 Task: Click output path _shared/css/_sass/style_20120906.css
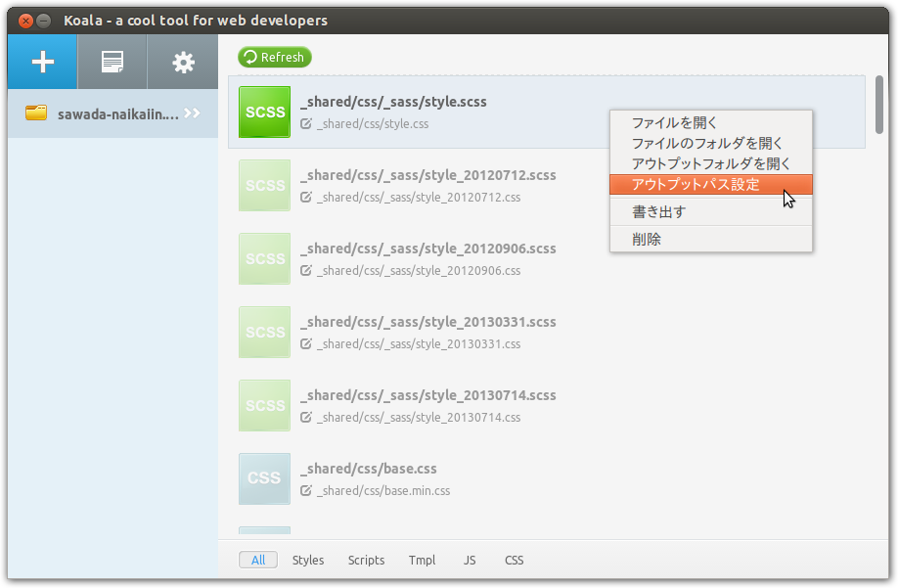419,270
